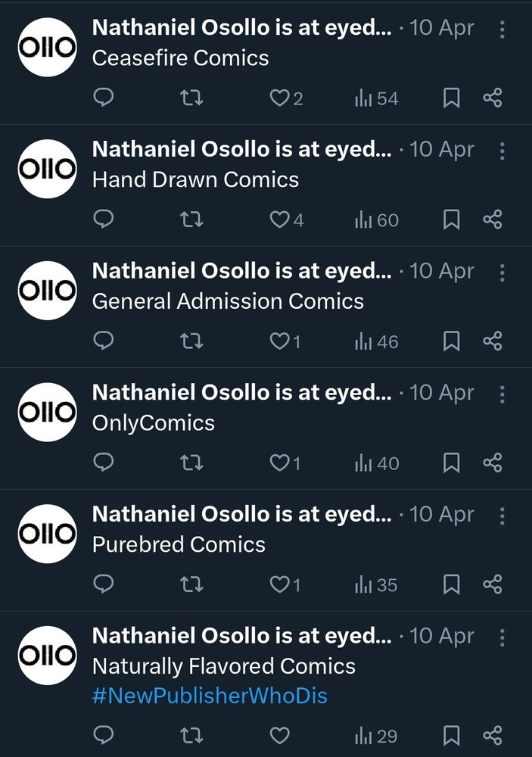This screenshot has height=757, width=532.
Task: Click the 10 Apr timestamp on Hand Drawn Comics
Action: [x=441, y=150]
